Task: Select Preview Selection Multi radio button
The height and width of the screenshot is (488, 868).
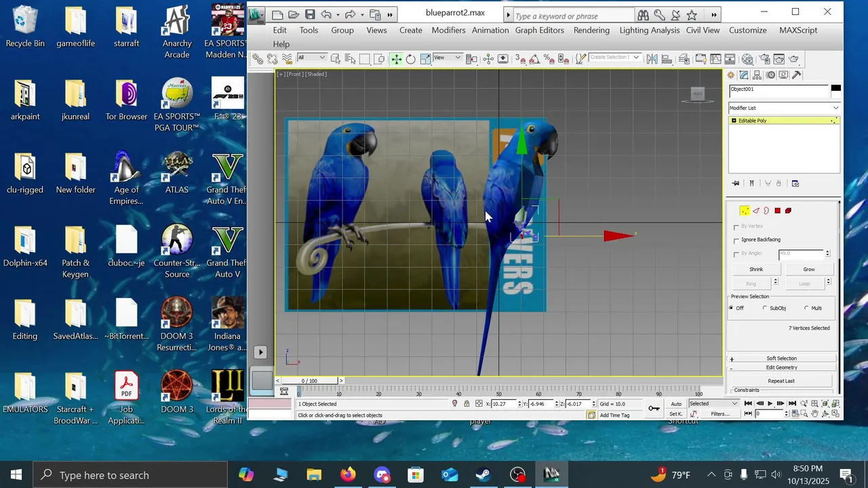Action: pos(806,308)
